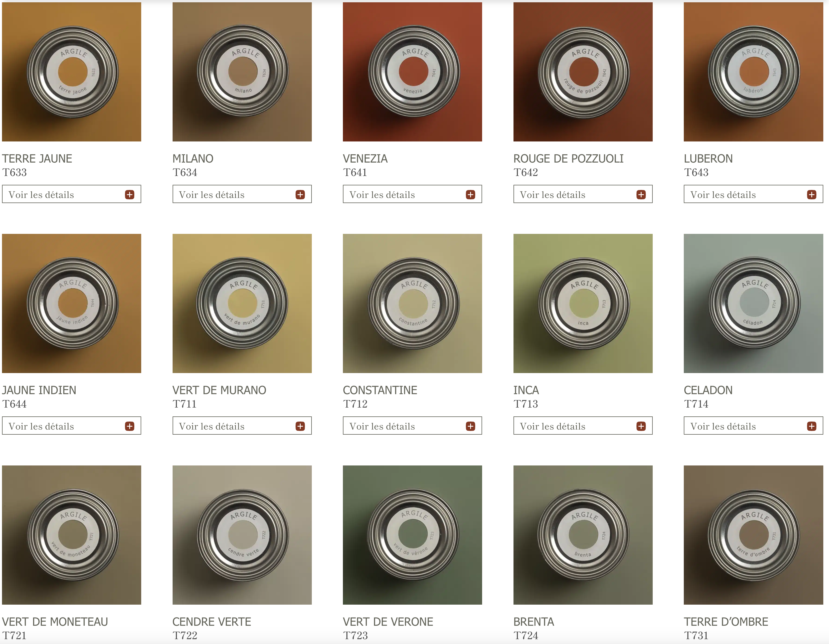Open the Celadon paint can thumbnail
The image size is (829, 644).
(x=753, y=303)
